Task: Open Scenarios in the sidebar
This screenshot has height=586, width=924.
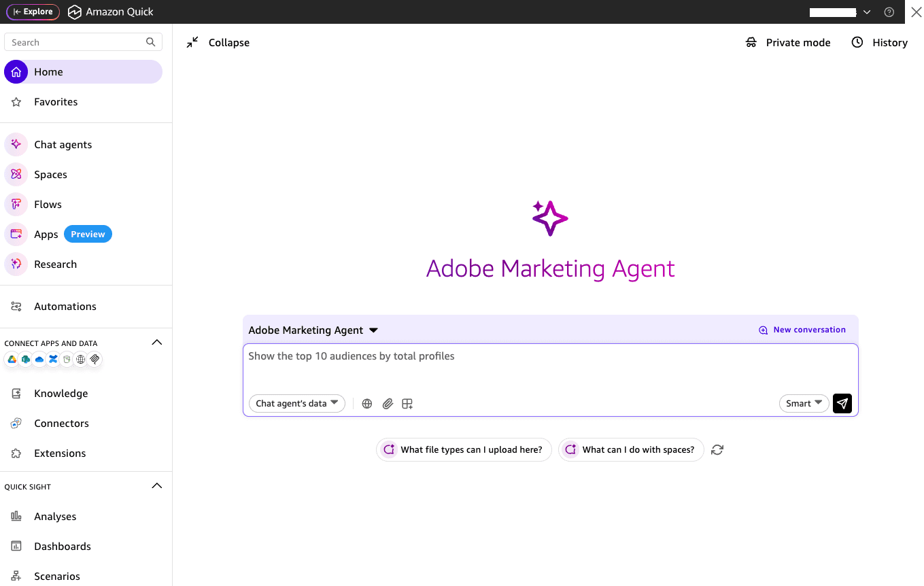Action: click(x=57, y=576)
